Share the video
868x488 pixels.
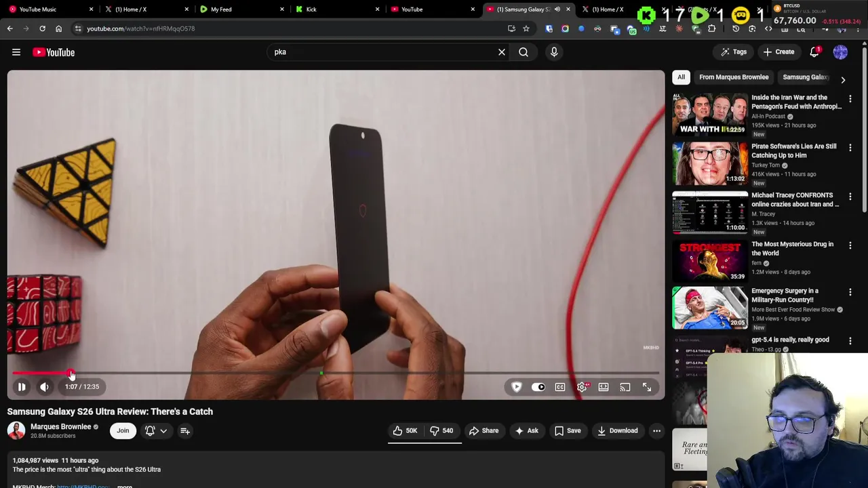pos(484,430)
